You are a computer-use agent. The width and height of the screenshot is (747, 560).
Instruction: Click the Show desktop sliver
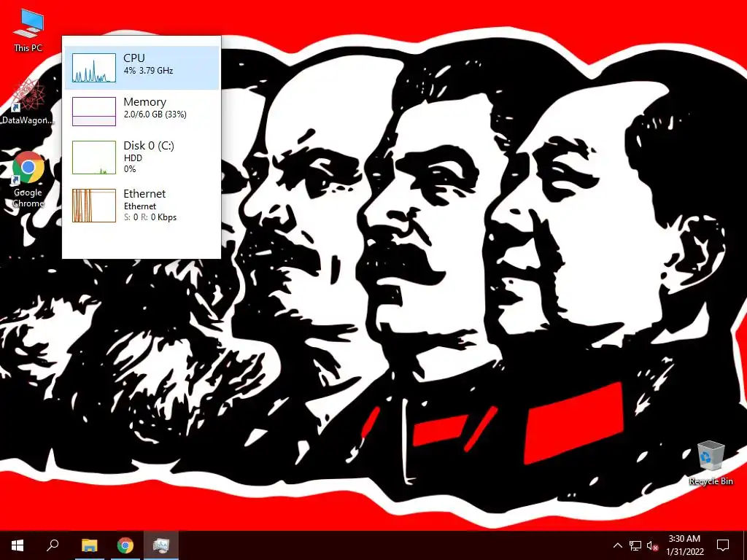tap(745, 545)
